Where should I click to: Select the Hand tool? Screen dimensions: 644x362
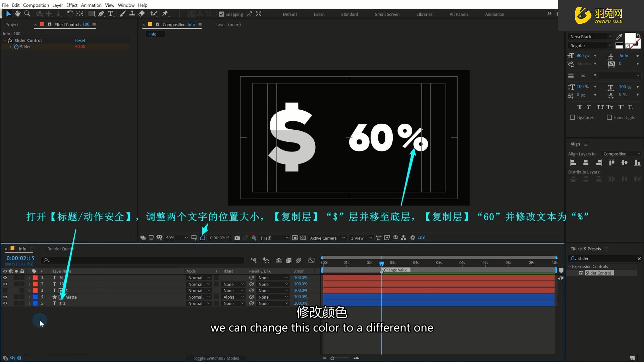pyautogui.click(x=17, y=14)
